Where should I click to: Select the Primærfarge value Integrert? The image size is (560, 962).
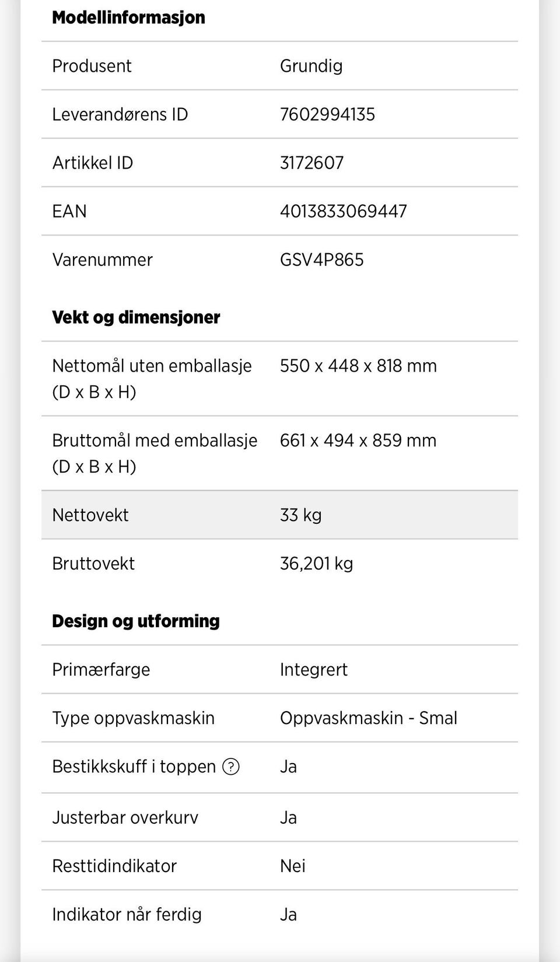pos(313,670)
